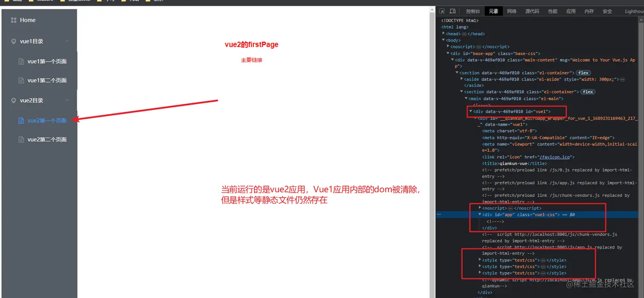Click the ellipsis in the second style tag

tap(543, 266)
